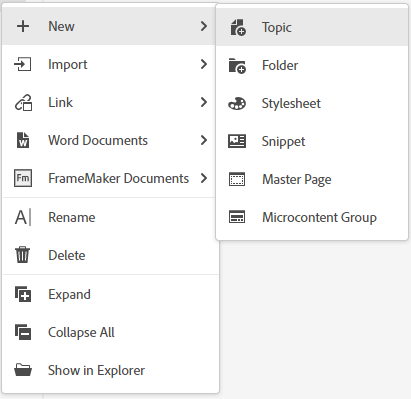Create a new Topic
The image size is (411, 399).
click(x=312, y=27)
